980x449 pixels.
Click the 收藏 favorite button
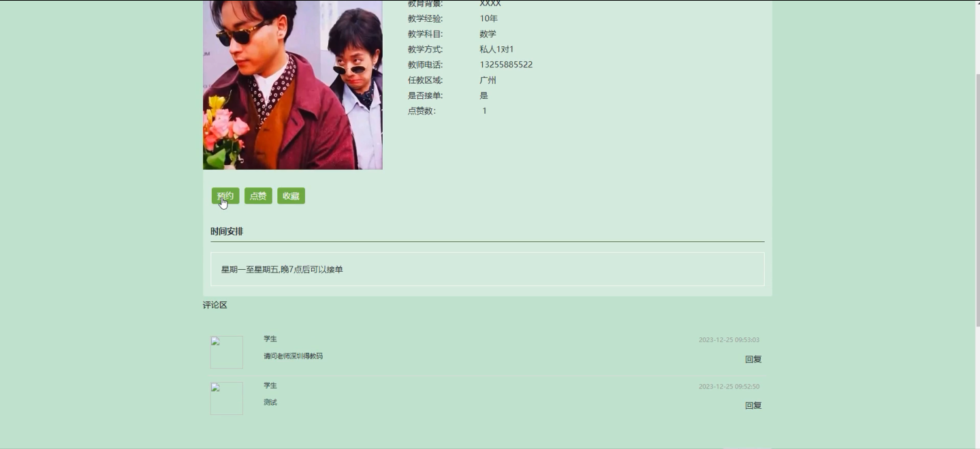(291, 196)
